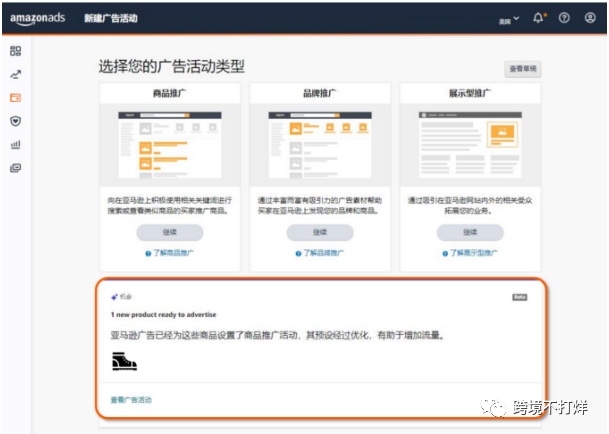Viewport: 609px width, 434px height.
Task: Click the sparkle 机会 icon
Action: click(x=115, y=297)
